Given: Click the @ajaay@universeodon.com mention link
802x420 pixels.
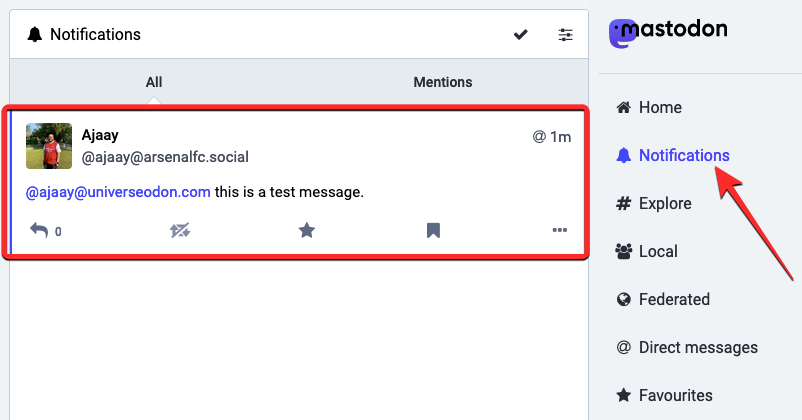Looking at the screenshot, I should 118,191.
